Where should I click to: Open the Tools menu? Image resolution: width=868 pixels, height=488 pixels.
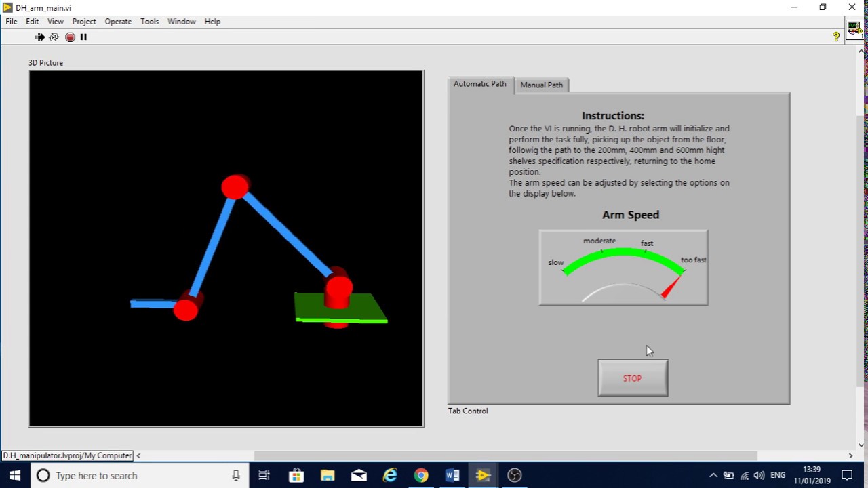coord(149,22)
